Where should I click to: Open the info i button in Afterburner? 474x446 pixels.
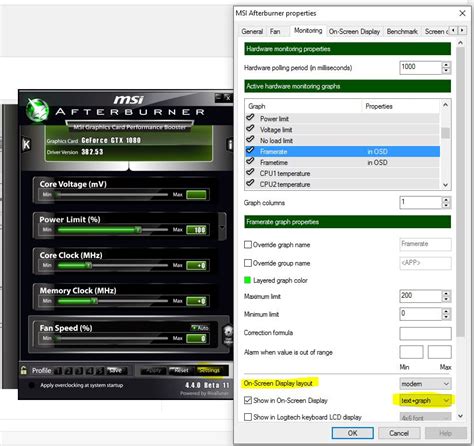point(230,144)
